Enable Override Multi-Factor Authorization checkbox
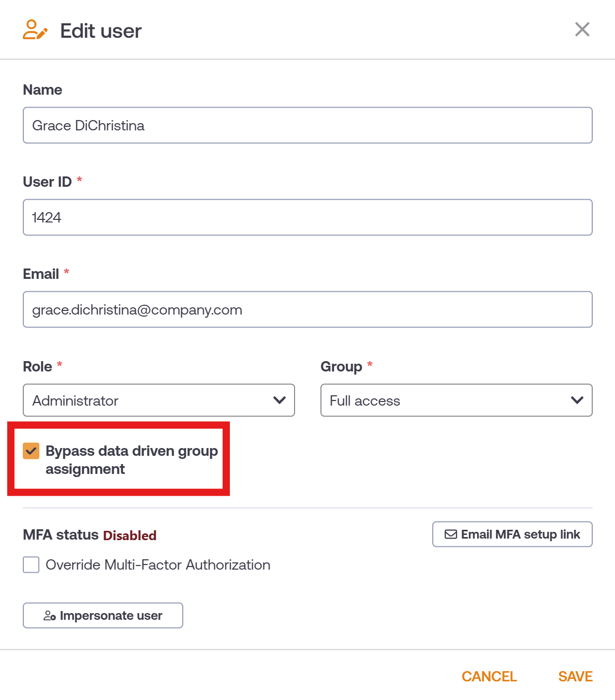 point(31,564)
